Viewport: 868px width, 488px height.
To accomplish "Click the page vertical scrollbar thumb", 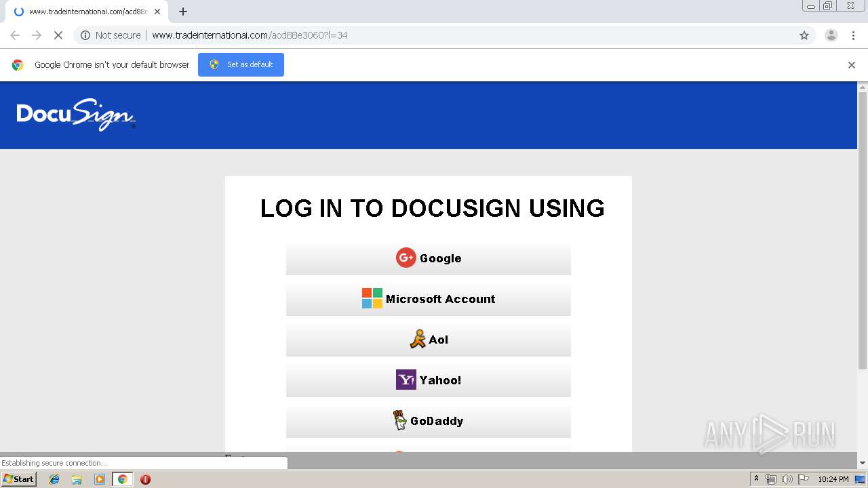I will [x=863, y=230].
